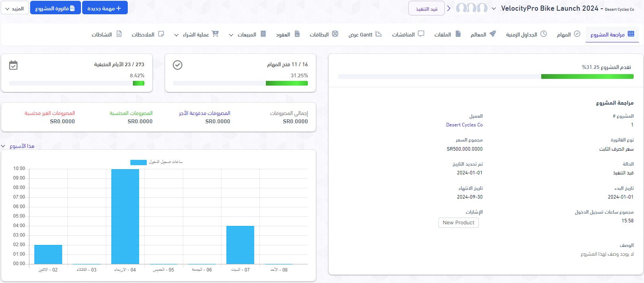This screenshot has height=283, width=644.
Task: Click the open tasks checkmark circle icon
Action: [177, 65]
